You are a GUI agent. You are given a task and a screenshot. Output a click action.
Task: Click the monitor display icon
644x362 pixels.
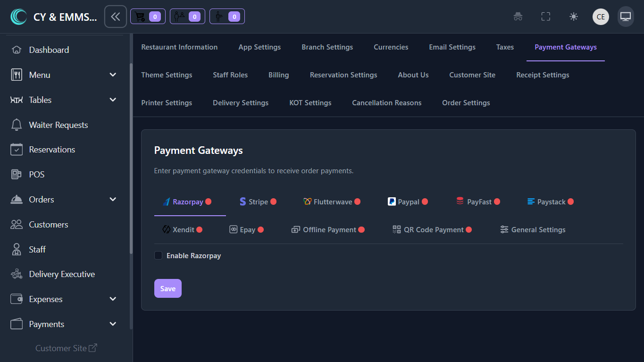(626, 17)
